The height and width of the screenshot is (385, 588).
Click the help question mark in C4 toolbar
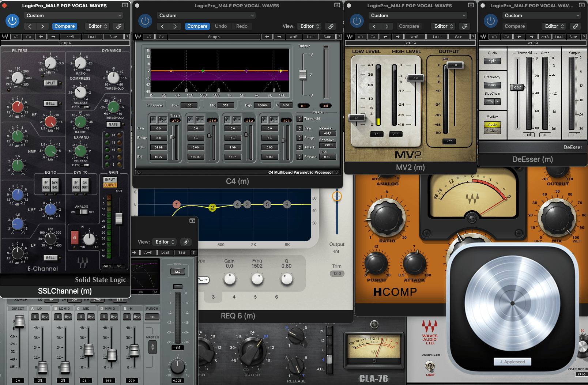click(x=339, y=37)
